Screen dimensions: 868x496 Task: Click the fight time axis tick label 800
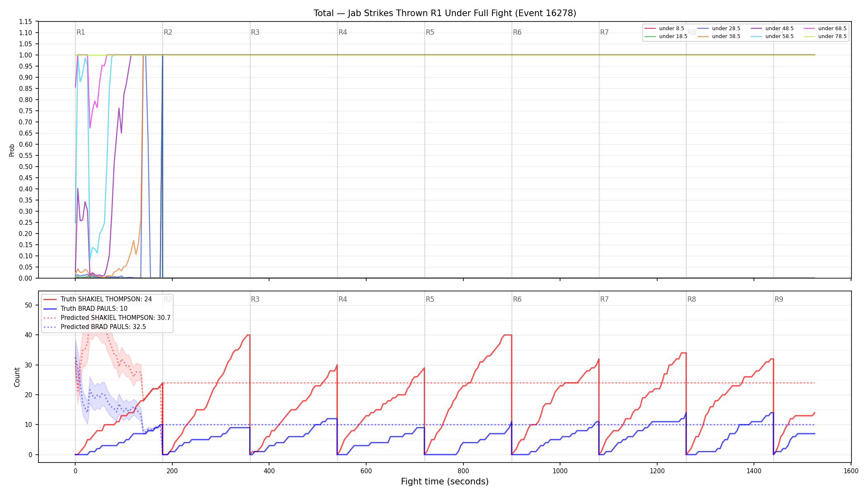coord(463,471)
